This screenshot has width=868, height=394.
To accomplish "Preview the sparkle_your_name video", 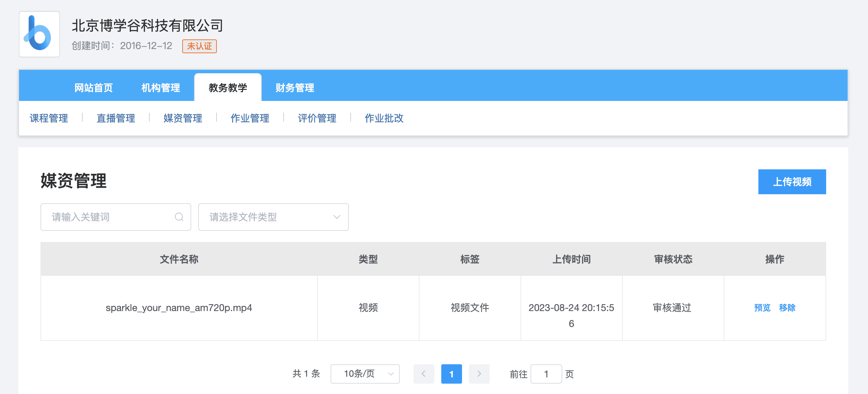I will click(x=762, y=308).
